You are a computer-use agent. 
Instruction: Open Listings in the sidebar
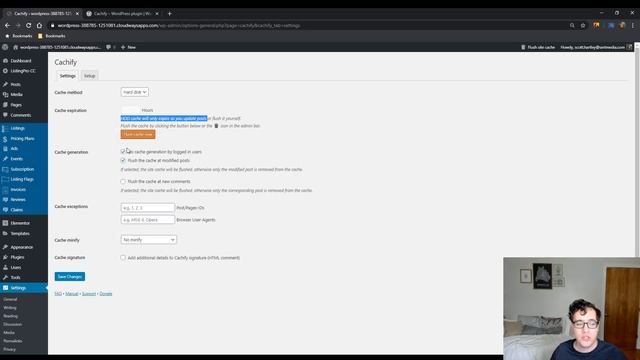pyautogui.click(x=18, y=128)
